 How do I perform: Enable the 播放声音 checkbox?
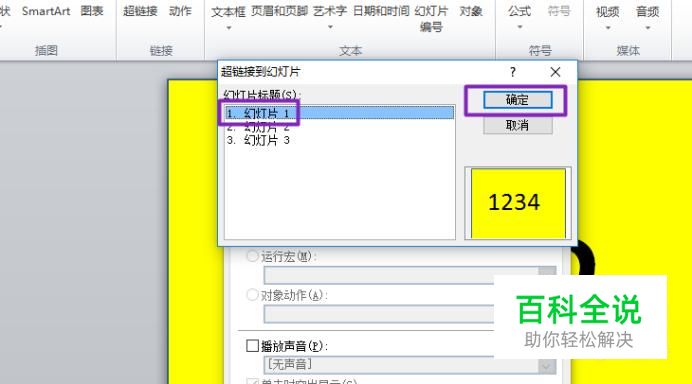coord(252,346)
